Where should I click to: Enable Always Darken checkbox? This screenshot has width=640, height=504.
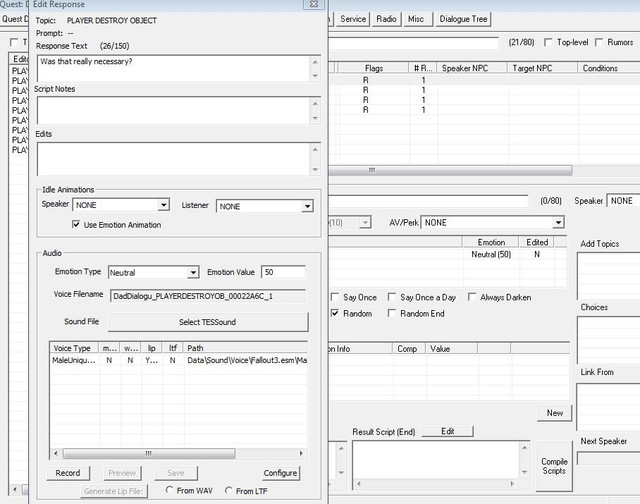tap(472, 297)
